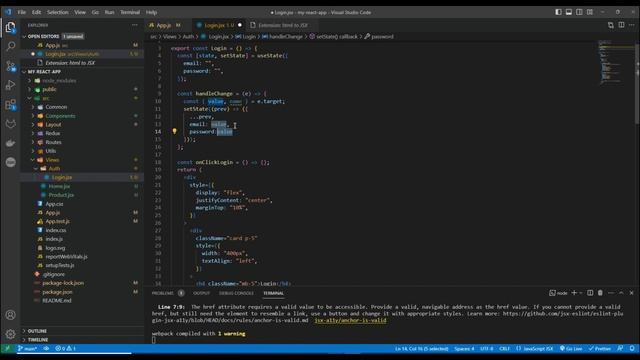Image resolution: width=640 pixels, height=360 pixels.
Task: Open App.css in the explorer tree
Action: [x=54, y=204]
